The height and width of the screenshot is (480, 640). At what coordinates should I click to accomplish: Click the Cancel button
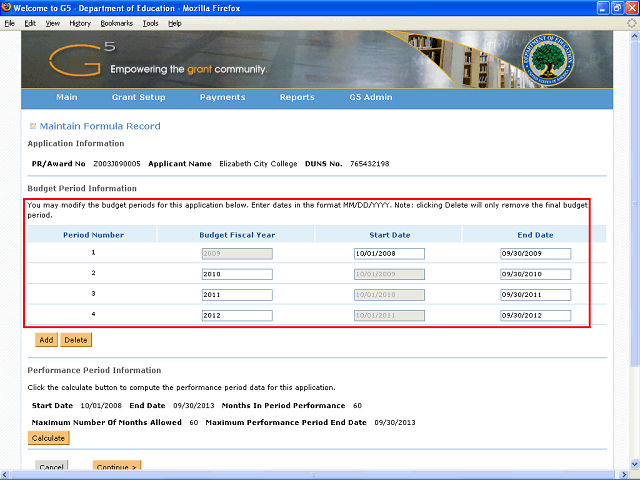(x=52, y=467)
